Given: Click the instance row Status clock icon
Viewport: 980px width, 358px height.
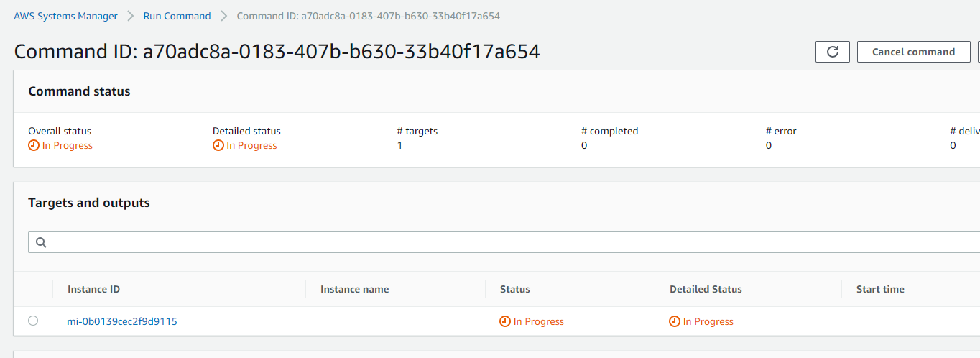Looking at the screenshot, I should [x=505, y=321].
